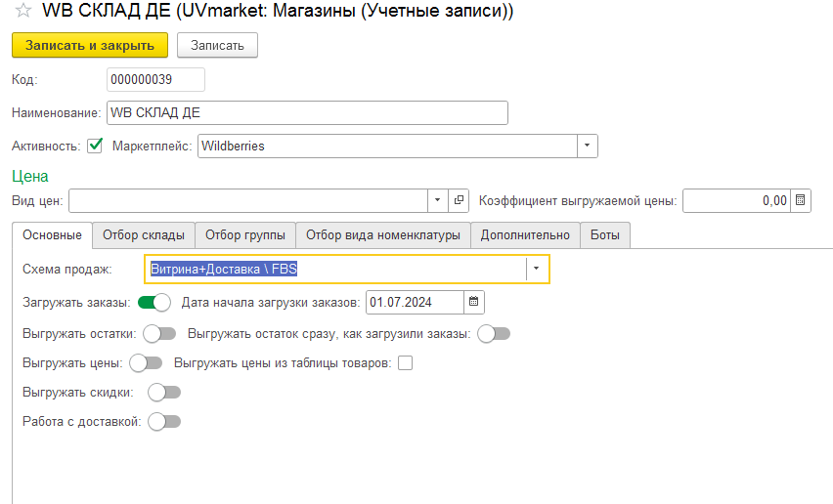Expand the 'Вид цен' dropdown arrow

(437, 200)
